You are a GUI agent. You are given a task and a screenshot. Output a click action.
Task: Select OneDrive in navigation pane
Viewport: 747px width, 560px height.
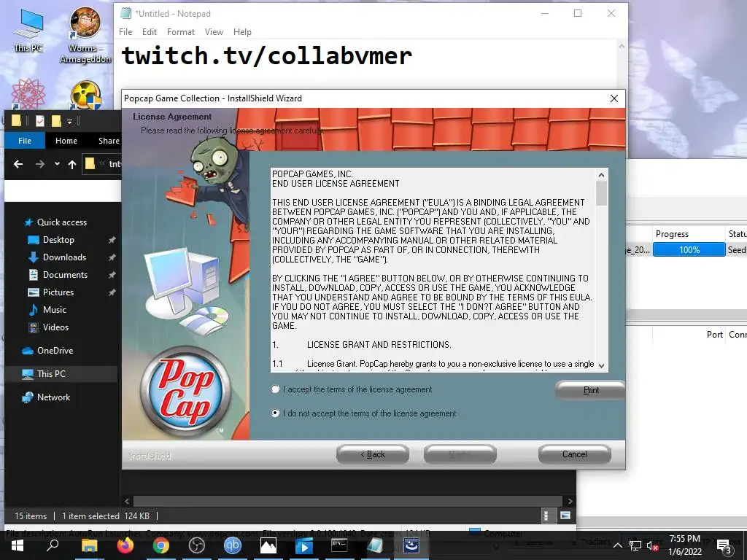click(55, 351)
